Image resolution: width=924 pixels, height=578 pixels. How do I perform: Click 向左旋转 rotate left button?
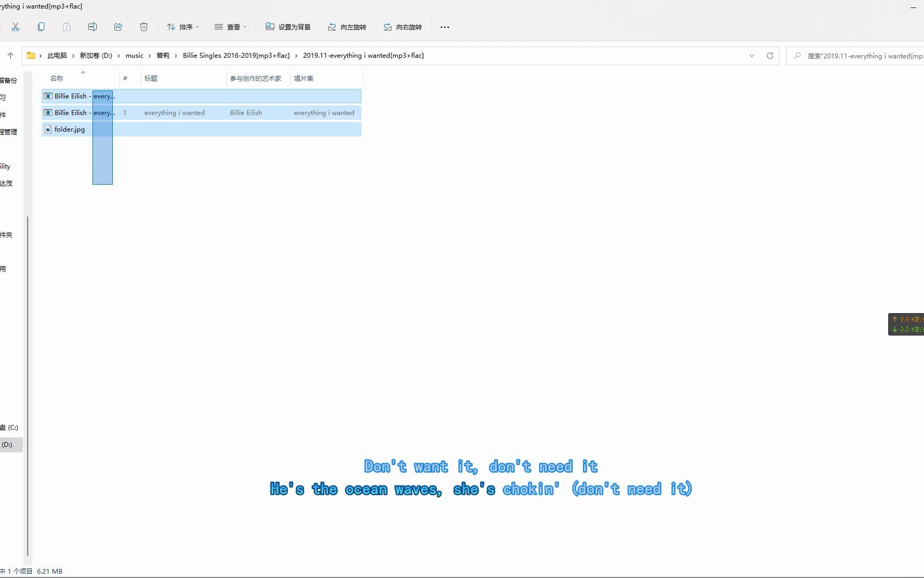click(x=347, y=27)
